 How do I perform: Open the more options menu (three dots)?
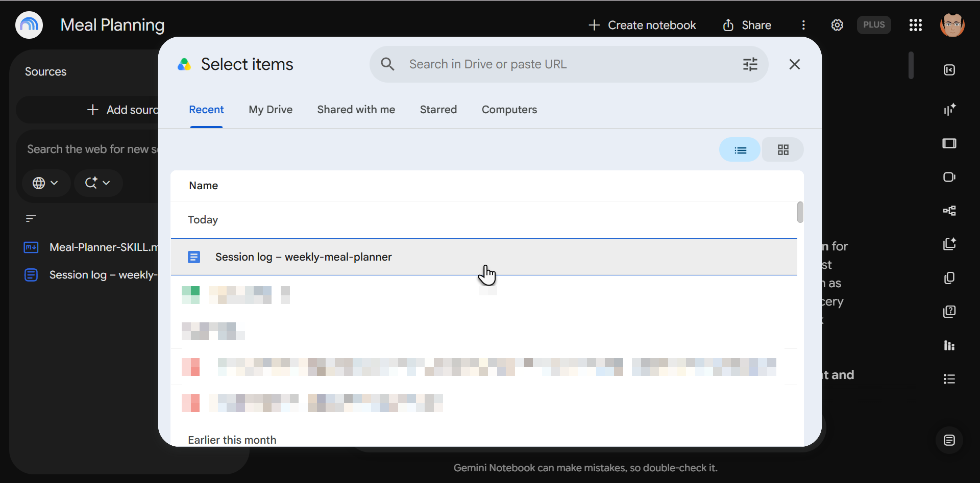pyautogui.click(x=803, y=25)
